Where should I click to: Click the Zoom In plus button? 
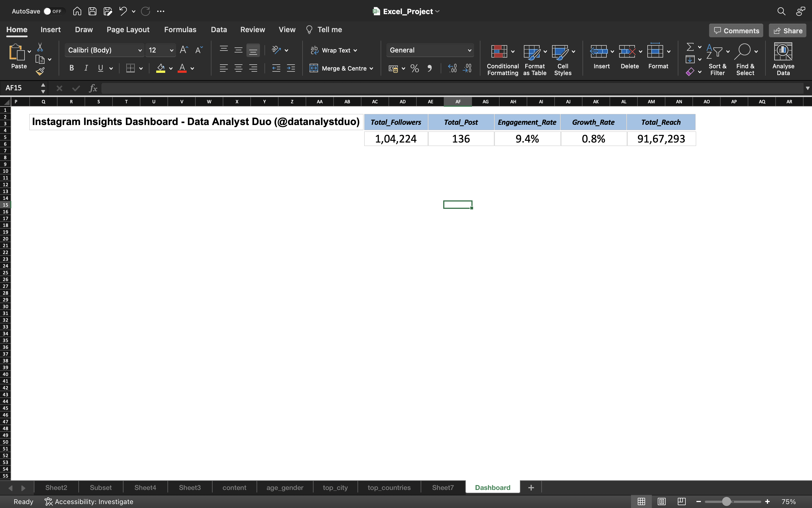tap(767, 502)
